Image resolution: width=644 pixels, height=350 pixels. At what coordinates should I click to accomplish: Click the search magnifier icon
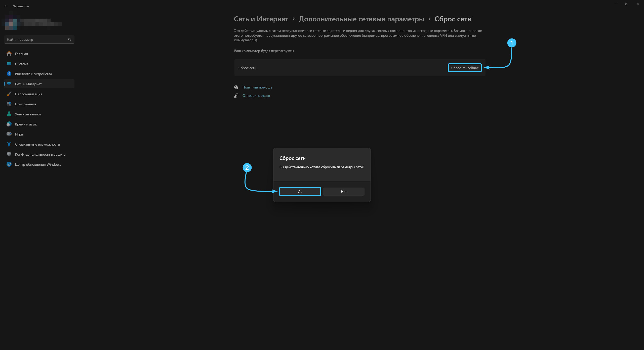70,39
